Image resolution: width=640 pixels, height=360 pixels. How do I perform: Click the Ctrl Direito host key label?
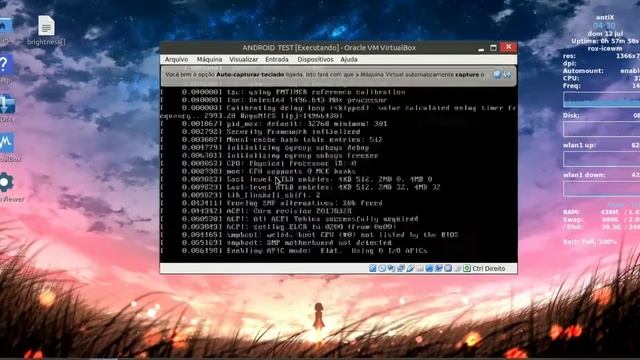[x=489, y=269]
